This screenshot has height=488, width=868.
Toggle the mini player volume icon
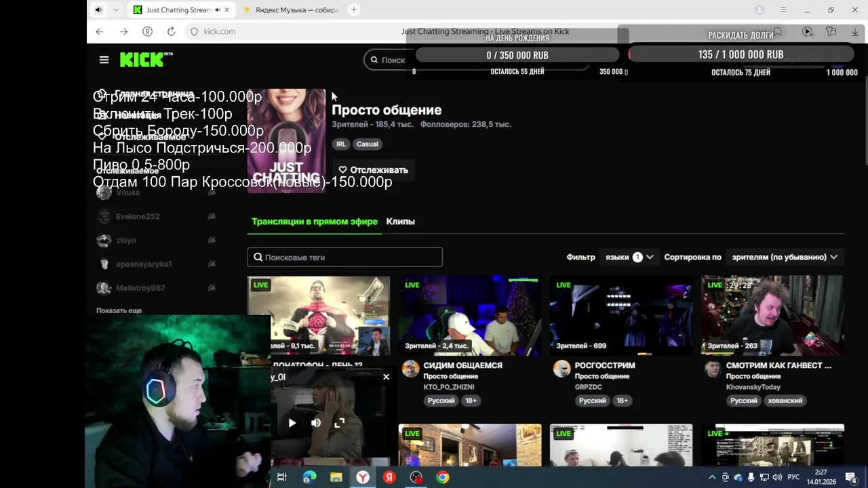316,423
